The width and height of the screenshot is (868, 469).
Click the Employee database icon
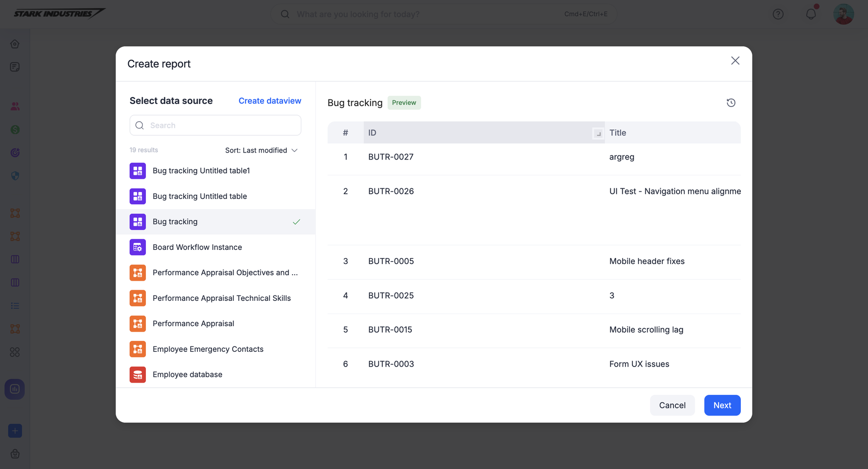(x=138, y=375)
